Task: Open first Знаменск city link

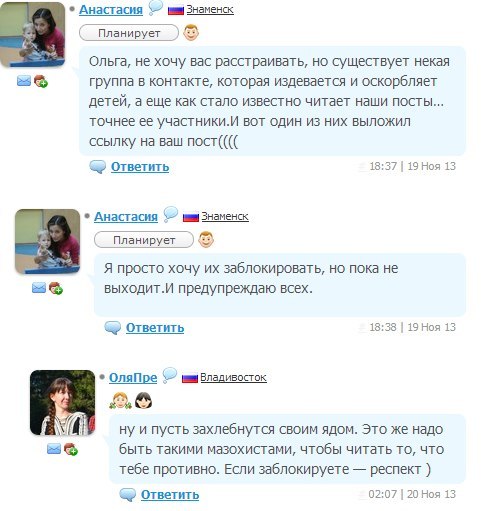Action: [x=210, y=10]
